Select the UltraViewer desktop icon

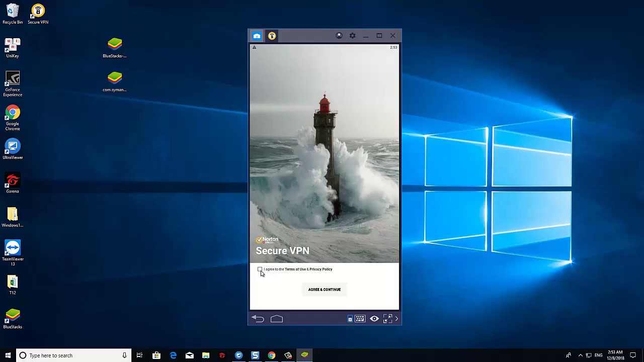(x=13, y=149)
